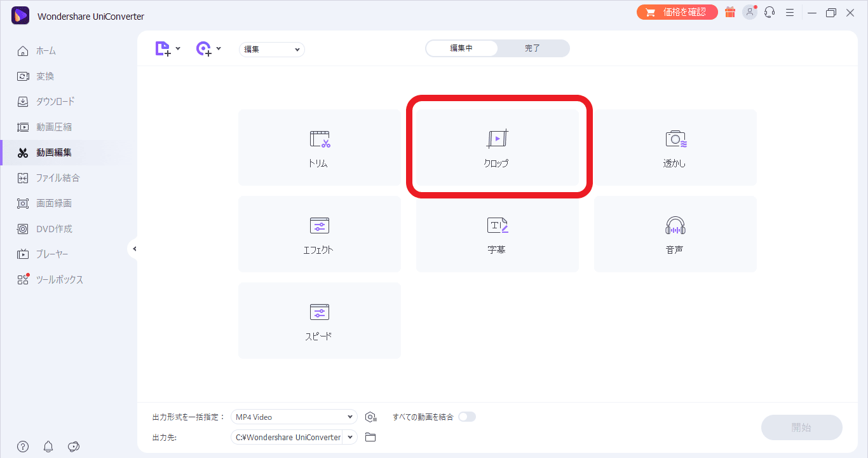
Task: Open the Trim (トリム) tool
Action: pos(319,148)
